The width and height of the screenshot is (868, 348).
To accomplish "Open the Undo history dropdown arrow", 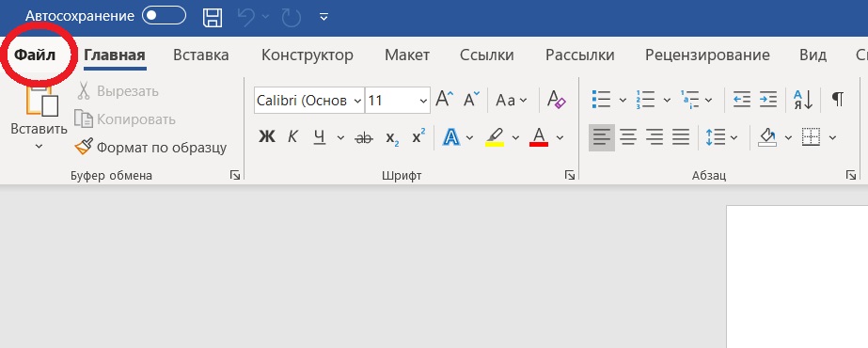I will [266, 17].
